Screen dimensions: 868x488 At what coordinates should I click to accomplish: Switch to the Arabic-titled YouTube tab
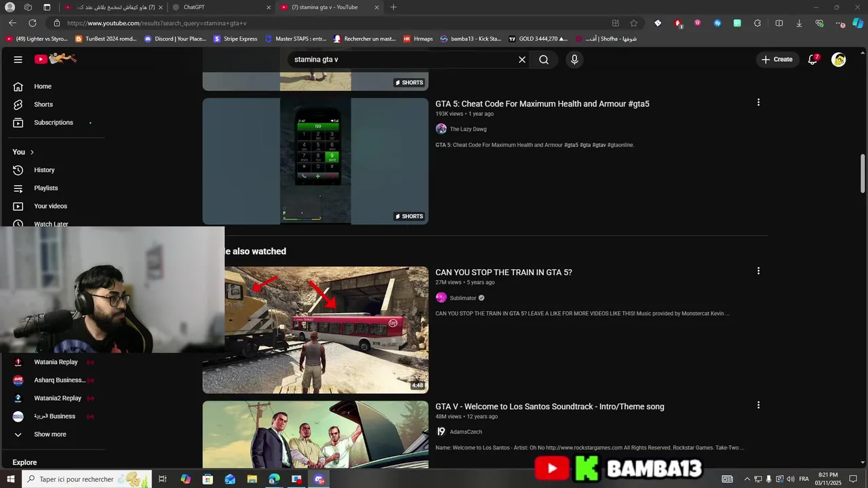coord(115,7)
